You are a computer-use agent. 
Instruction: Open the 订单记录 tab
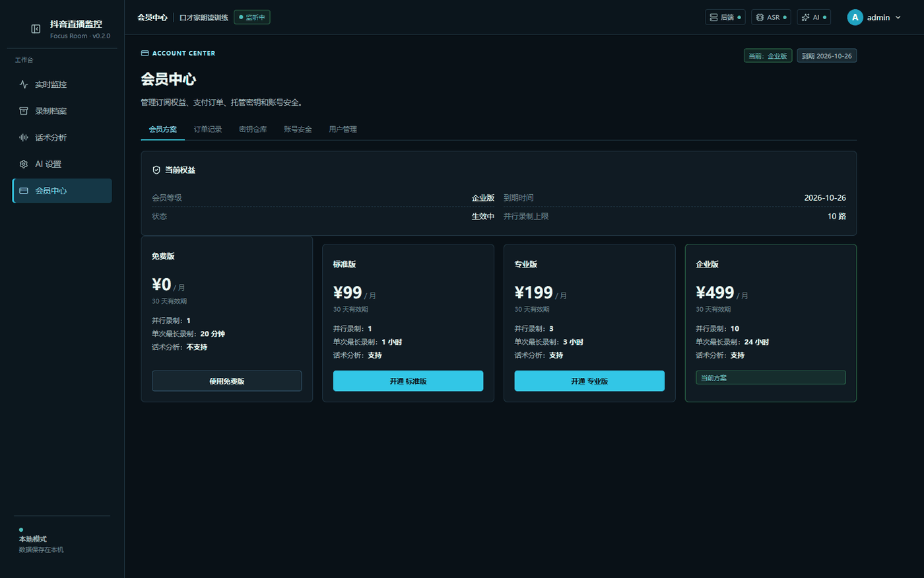coord(208,129)
